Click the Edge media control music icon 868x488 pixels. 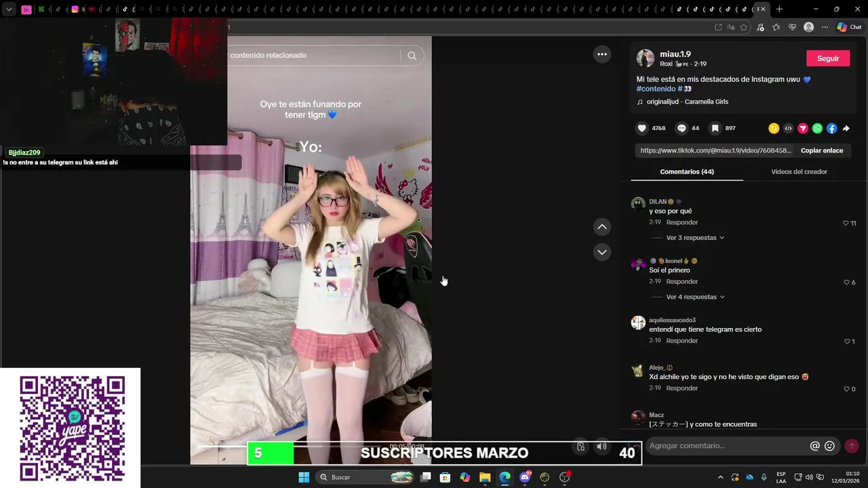coord(760,27)
